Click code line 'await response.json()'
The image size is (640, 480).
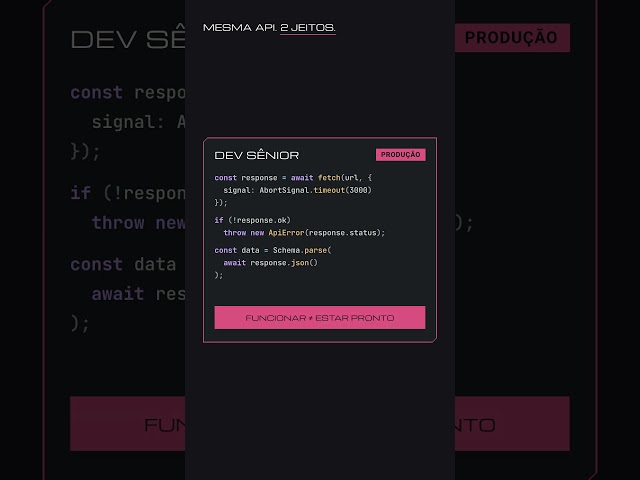270,263
